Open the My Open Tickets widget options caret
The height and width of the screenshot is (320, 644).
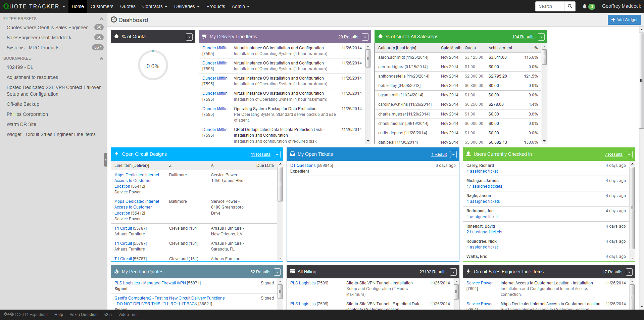(453, 154)
